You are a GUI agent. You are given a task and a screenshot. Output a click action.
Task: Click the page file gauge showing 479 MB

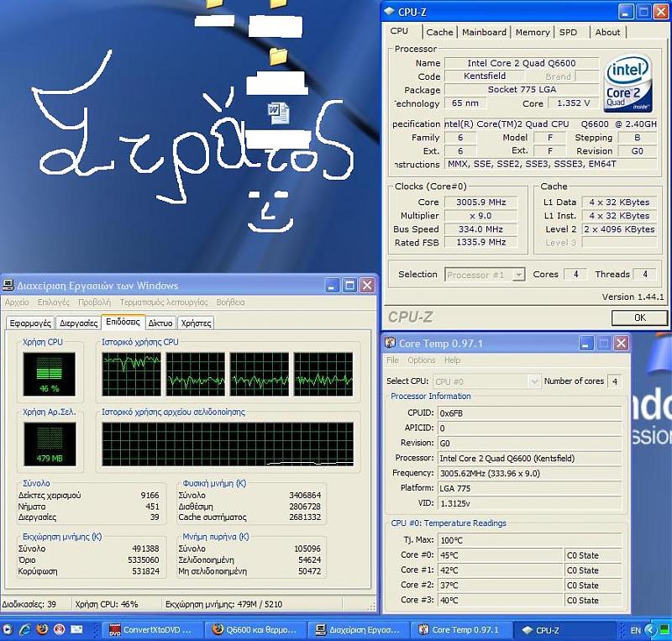tap(50, 444)
